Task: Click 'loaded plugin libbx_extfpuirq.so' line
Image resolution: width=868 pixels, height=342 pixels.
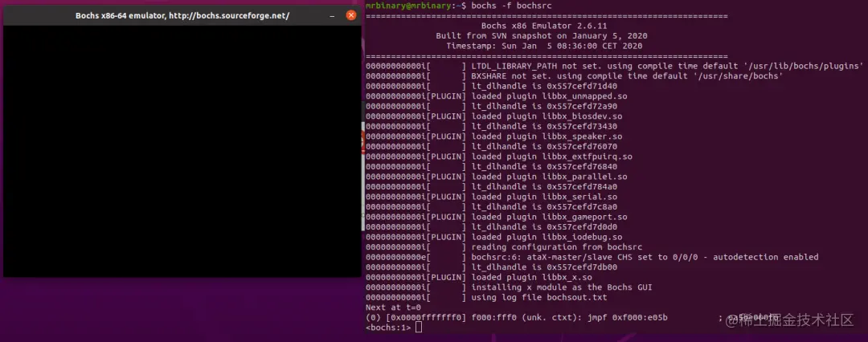Action: pyautogui.click(x=499, y=157)
